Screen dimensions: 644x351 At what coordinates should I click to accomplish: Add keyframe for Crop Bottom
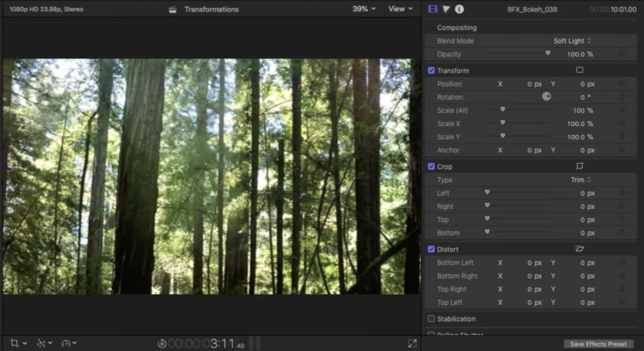tap(622, 233)
